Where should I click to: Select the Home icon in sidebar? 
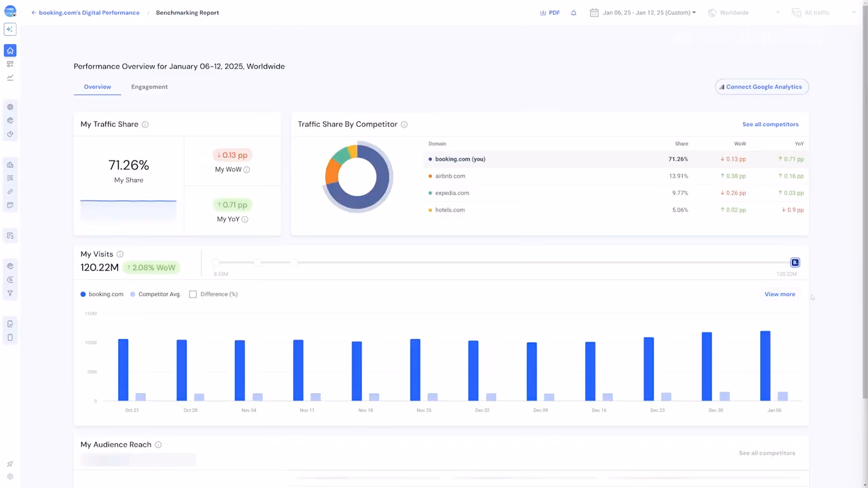pos(10,51)
